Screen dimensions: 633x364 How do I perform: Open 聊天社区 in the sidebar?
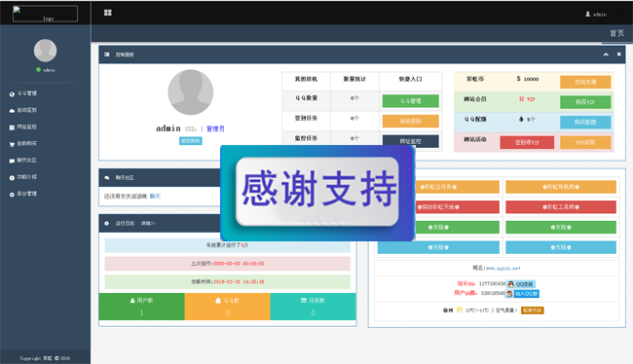coord(27,161)
